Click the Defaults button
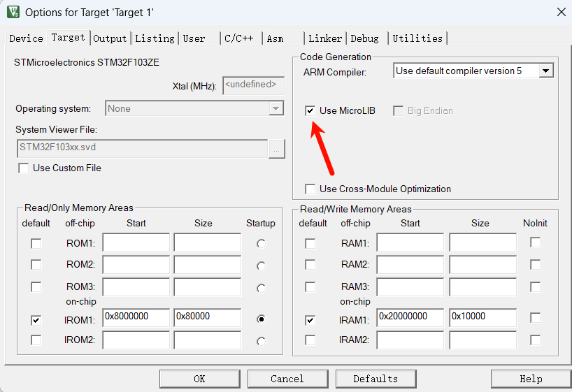The height and width of the screenshot is (392, 572). pos(376,379)
